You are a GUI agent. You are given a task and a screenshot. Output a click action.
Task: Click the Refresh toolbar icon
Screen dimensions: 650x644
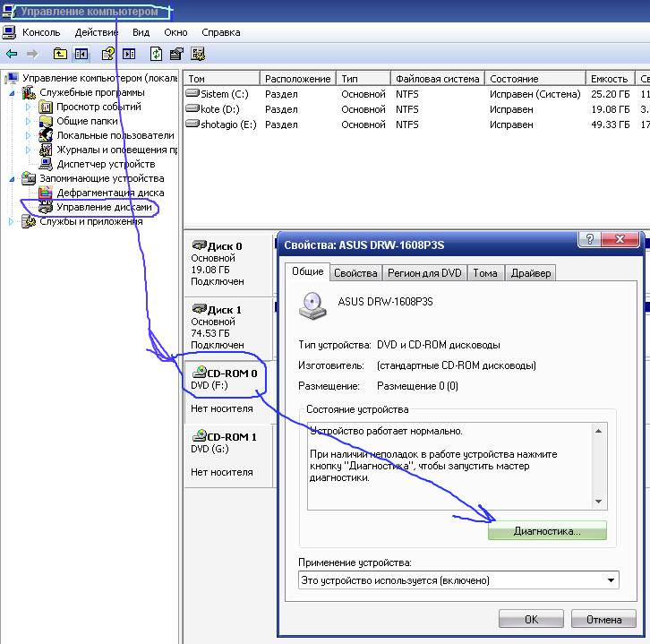click(x=156, y=54)
